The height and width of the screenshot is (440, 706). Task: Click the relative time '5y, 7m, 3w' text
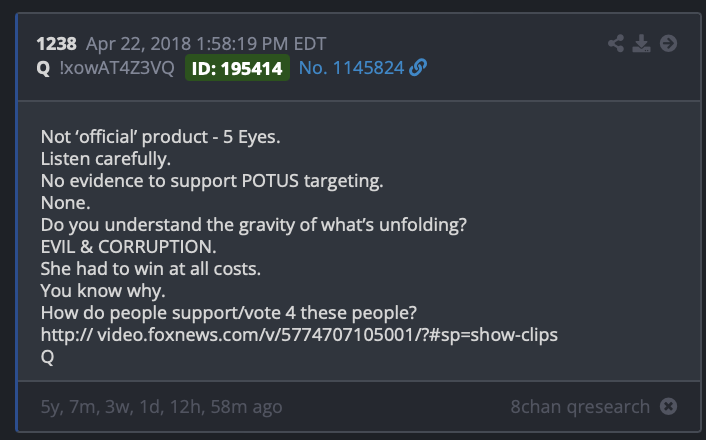(161, 407)
